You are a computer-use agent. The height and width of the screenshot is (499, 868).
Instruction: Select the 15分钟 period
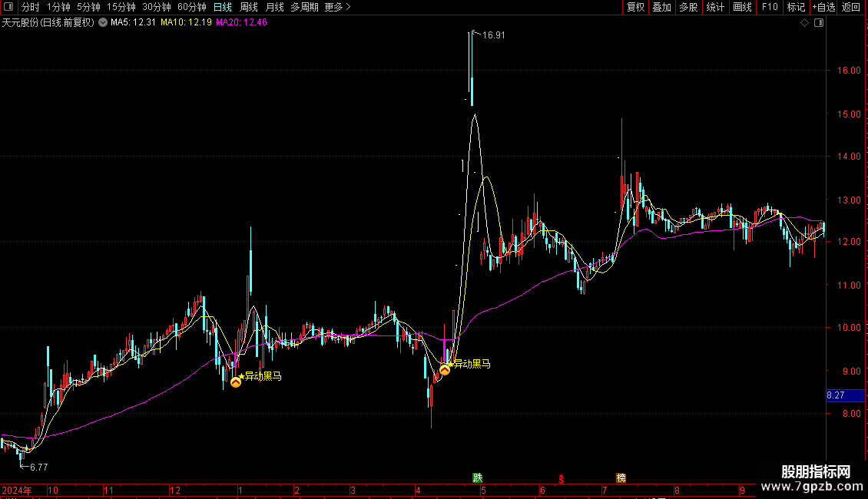click(121, 7)
